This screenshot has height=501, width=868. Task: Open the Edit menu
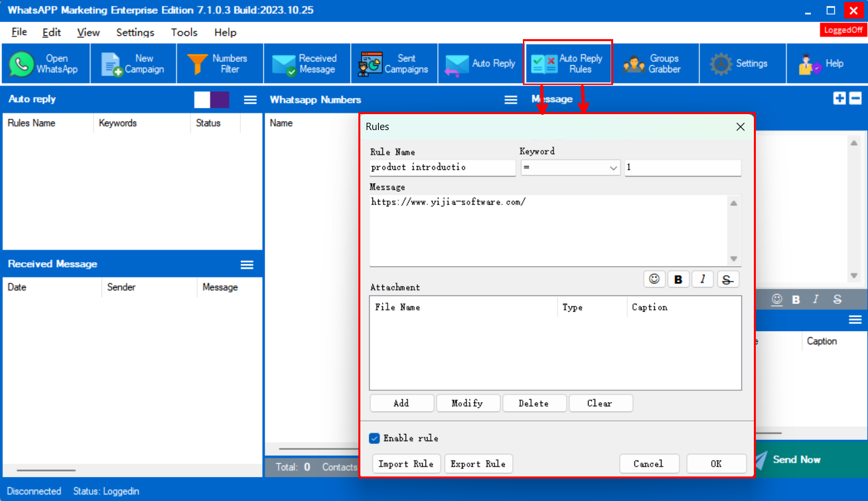click(x=51, y=33)
